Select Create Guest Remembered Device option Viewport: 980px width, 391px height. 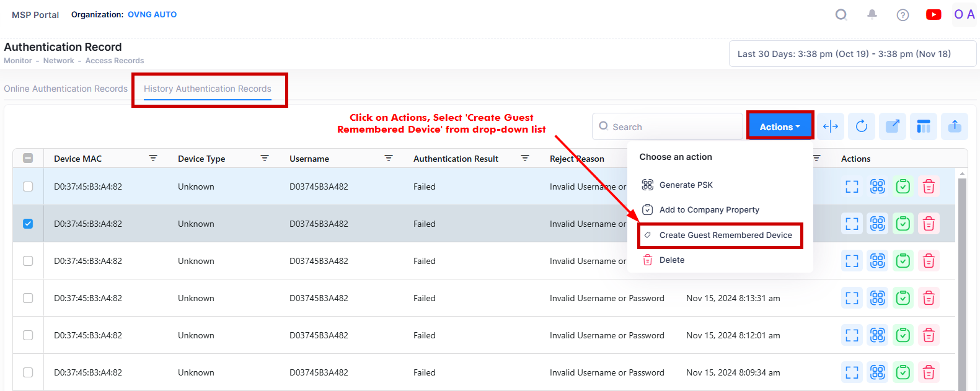[x=725, y=235]
